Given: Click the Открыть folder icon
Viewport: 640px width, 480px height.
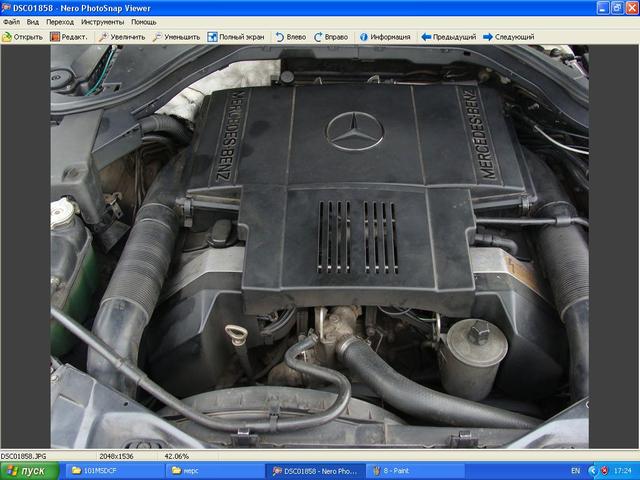Looking at the screenshot, I should pos(7,37).
